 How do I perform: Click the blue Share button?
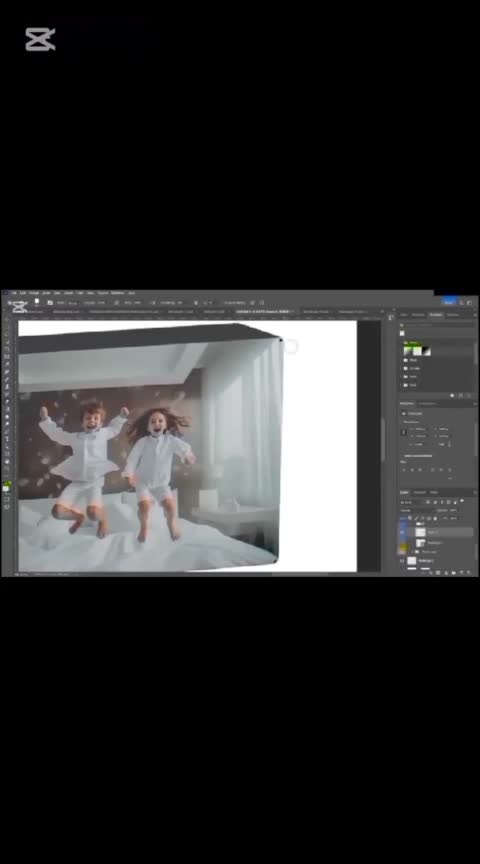pos(449,301)
